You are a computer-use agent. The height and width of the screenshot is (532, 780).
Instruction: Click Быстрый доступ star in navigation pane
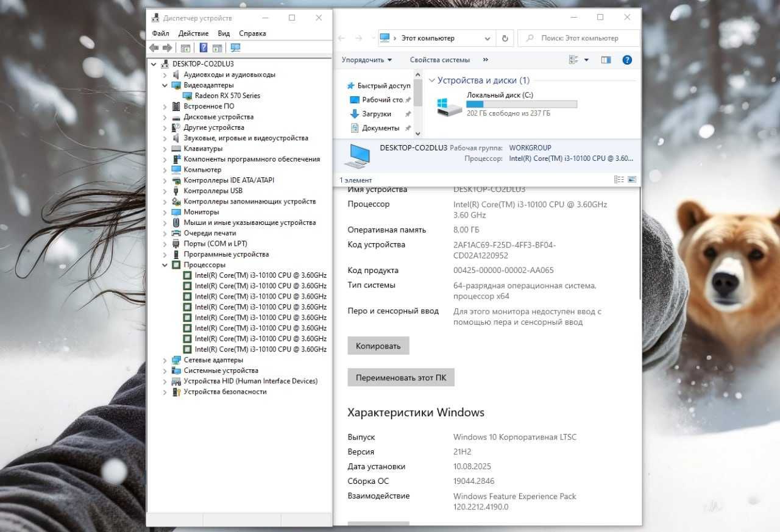coord(350,86)
